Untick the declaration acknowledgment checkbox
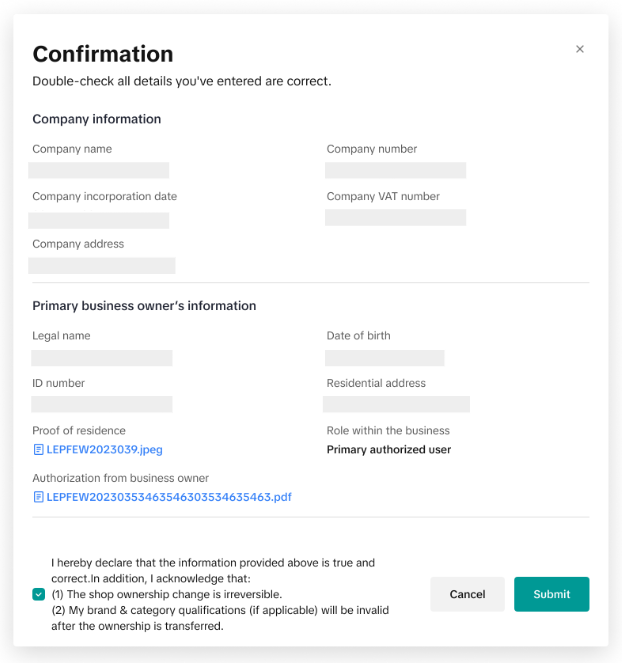Screen dimensions: 622x663 click(x=39, y=594)
